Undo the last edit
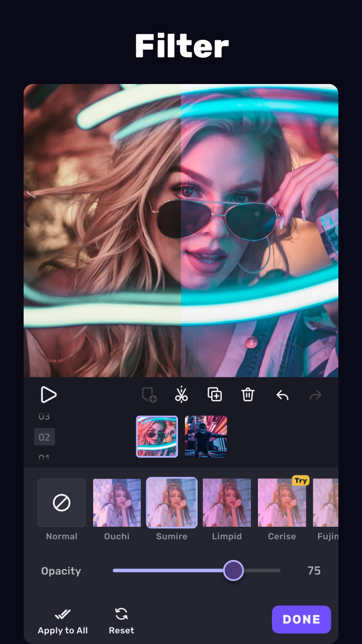362x644 pixels. [283, 395]
